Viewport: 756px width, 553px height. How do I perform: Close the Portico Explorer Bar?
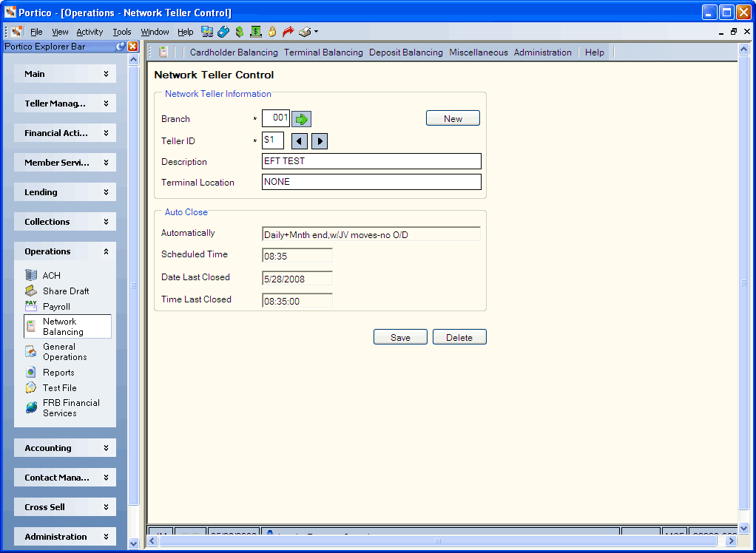[132, 47]
